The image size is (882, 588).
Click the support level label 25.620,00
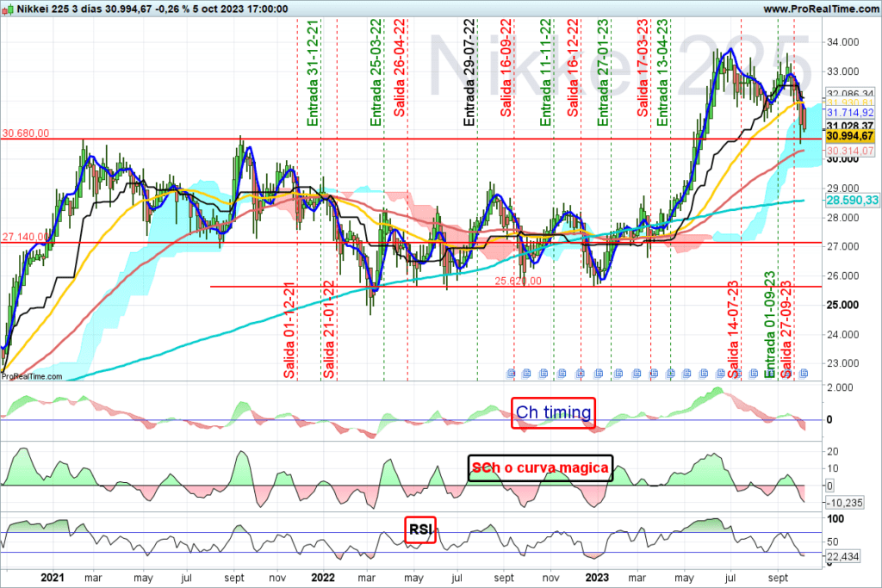point(518,281)
